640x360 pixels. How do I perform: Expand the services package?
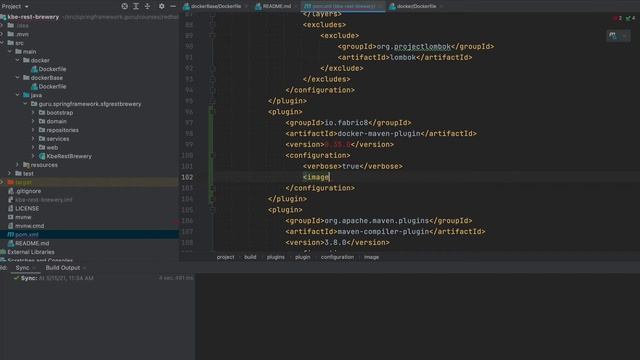[x=33, y=139]
